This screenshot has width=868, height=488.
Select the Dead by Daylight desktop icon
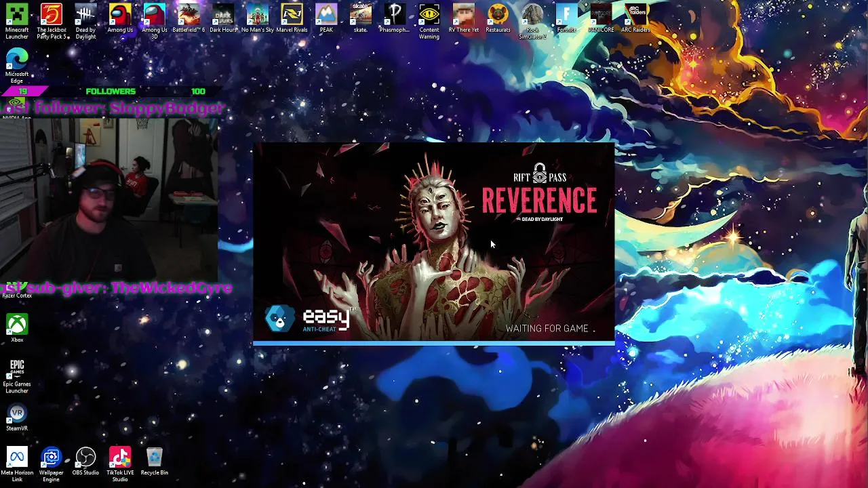point(85,21)
